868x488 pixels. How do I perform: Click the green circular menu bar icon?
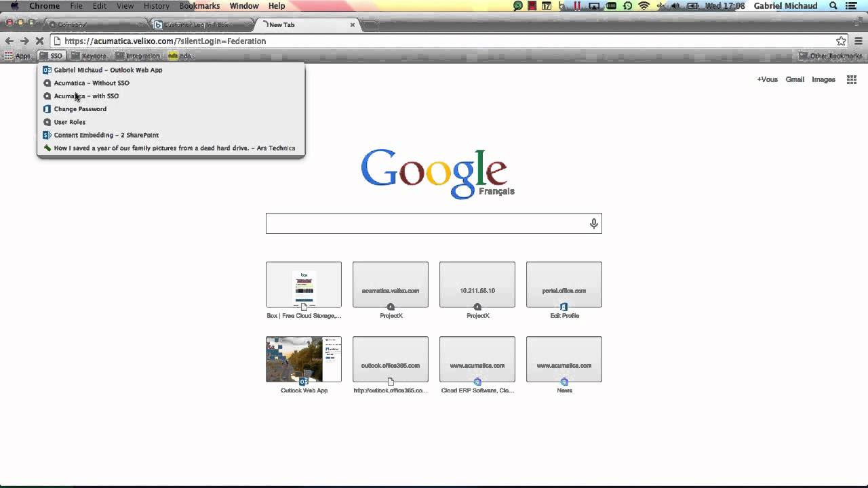tap(518, 6)
